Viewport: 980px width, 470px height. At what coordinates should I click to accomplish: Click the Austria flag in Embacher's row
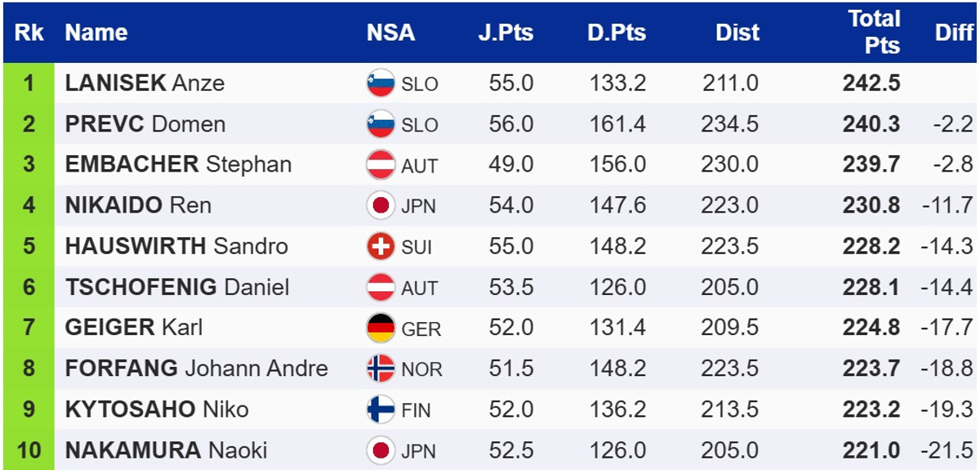[381, 165]
